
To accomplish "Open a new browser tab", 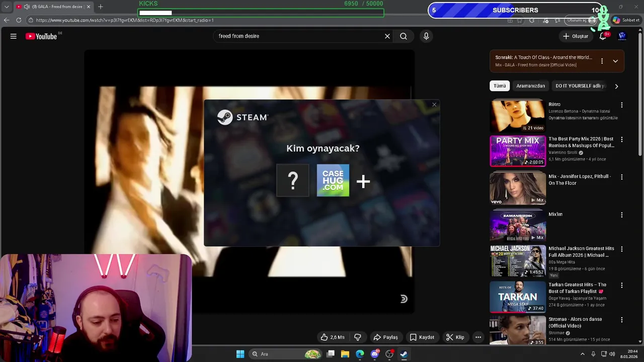I will click(x=101, y=7).
